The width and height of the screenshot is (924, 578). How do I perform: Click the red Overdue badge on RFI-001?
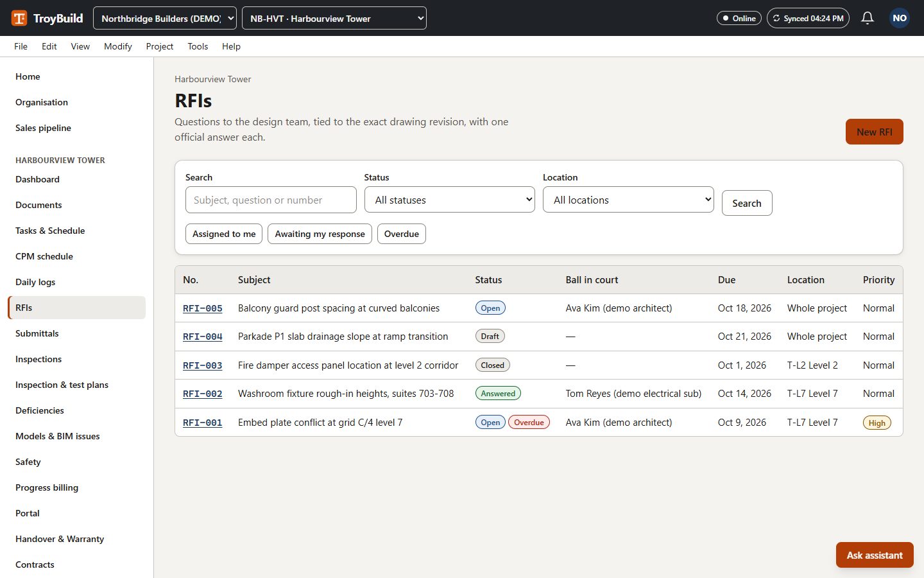point(529,423)
